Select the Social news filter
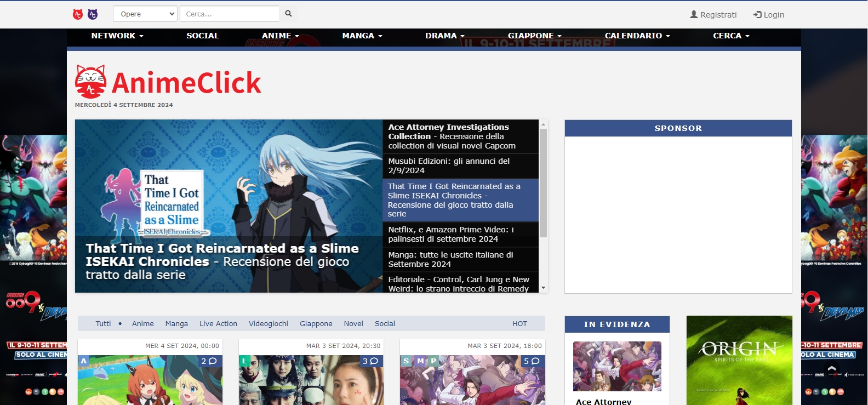 click(x=385, y=324)
